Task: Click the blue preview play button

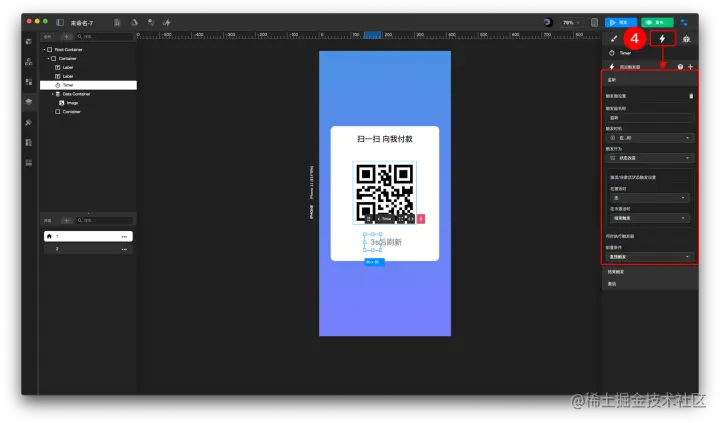Action: click(620, 22)
